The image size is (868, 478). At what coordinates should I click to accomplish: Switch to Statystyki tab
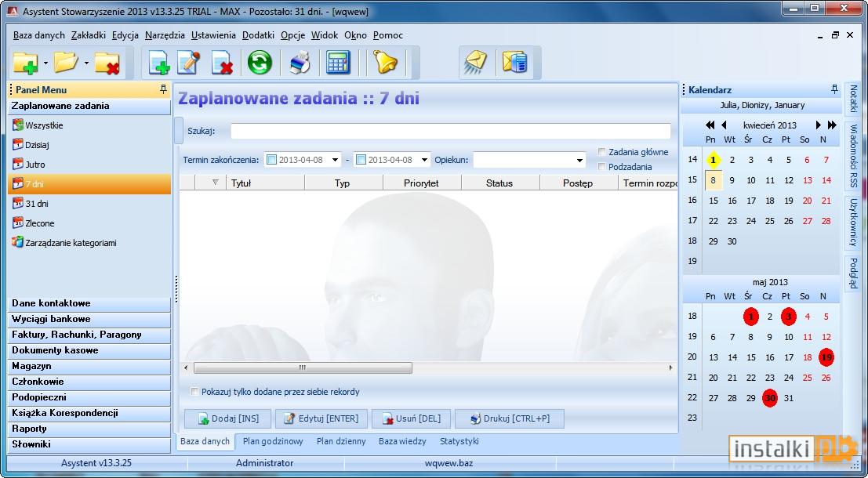coord(459,441)
